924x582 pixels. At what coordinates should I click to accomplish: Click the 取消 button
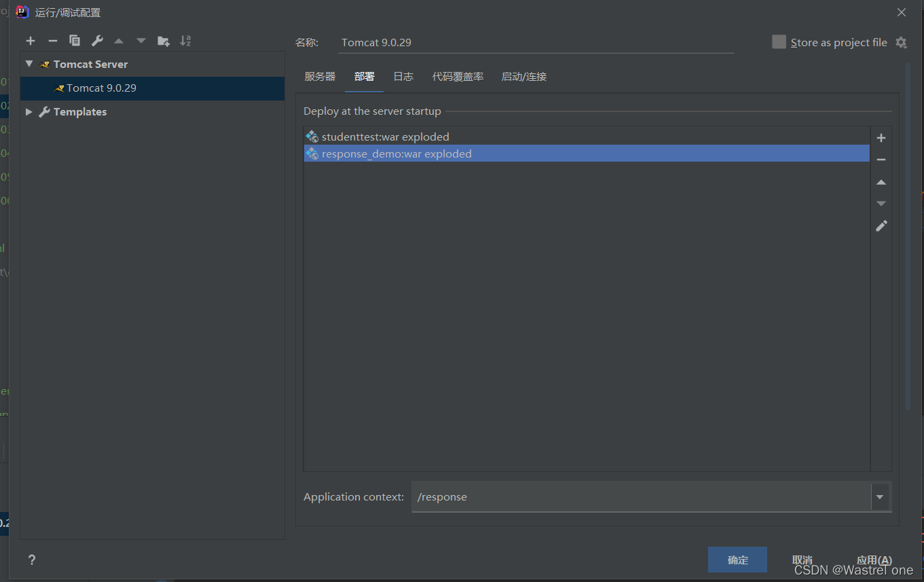(x=802, y=560)
